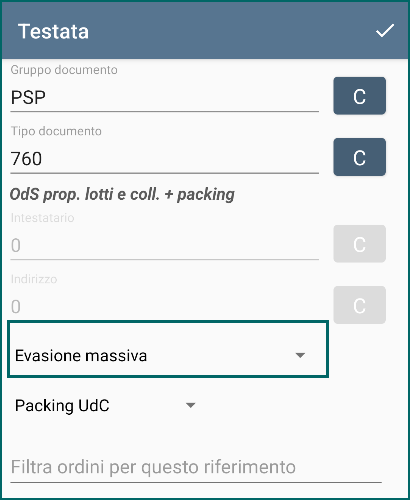Open the Evasione massiva dropdown
This screenshot has width=410, height=500.
(168, 349)
